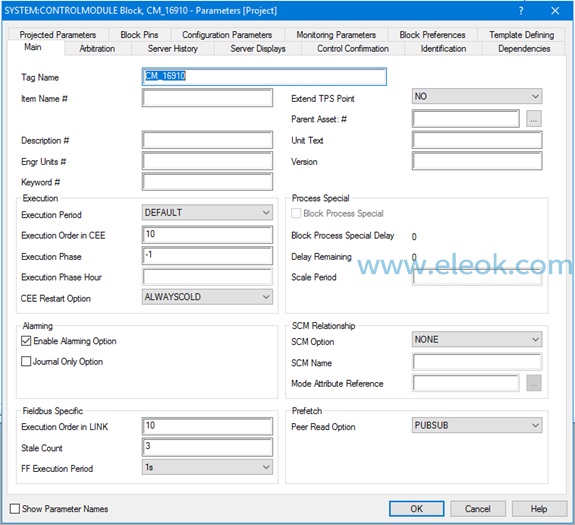575x525 pixels.
Task: Click the Execution Phase field
Action: [x=207, y=256]
